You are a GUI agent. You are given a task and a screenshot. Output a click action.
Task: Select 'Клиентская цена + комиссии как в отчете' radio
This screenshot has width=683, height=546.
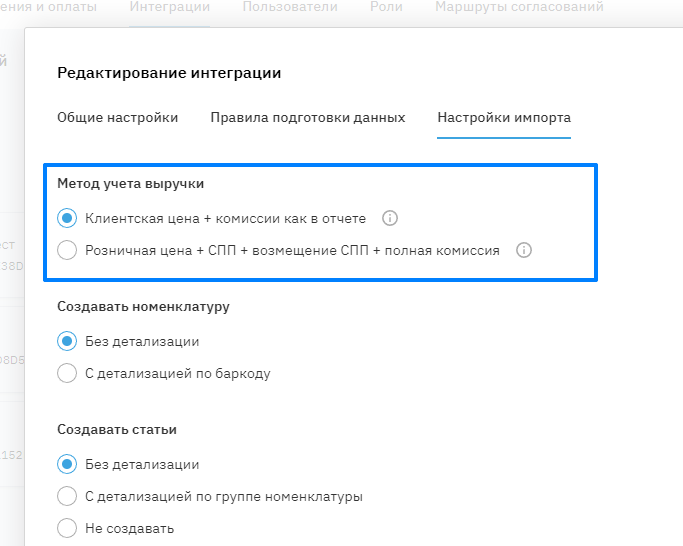(x=67, y=218)
